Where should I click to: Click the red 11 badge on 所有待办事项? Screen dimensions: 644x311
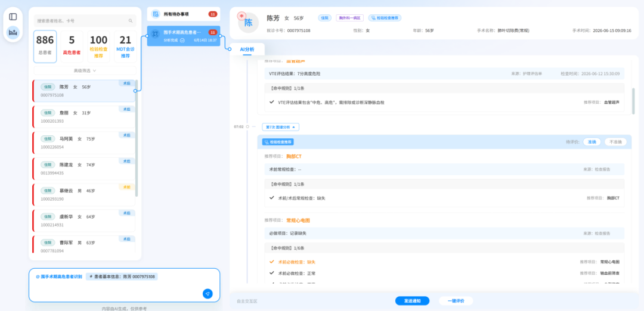212,14
